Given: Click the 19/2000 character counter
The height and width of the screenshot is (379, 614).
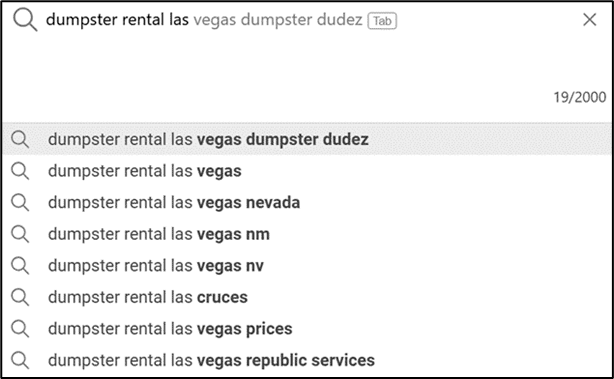Looking at the screenshot, I should coord(580,97).
